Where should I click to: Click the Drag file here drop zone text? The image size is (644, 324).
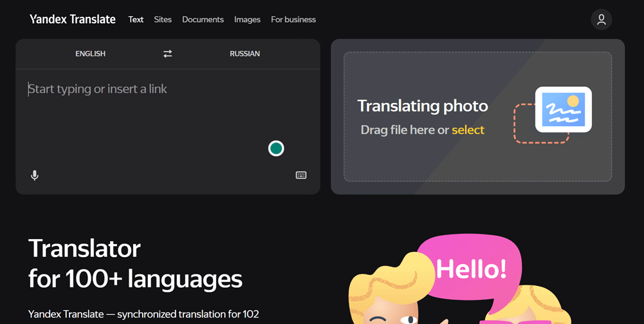[405, 130]
